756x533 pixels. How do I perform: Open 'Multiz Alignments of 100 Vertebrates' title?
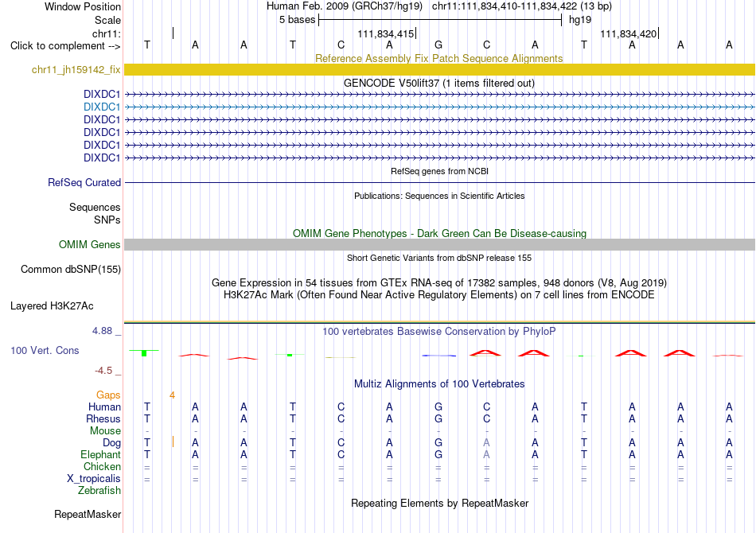[439, 384]
